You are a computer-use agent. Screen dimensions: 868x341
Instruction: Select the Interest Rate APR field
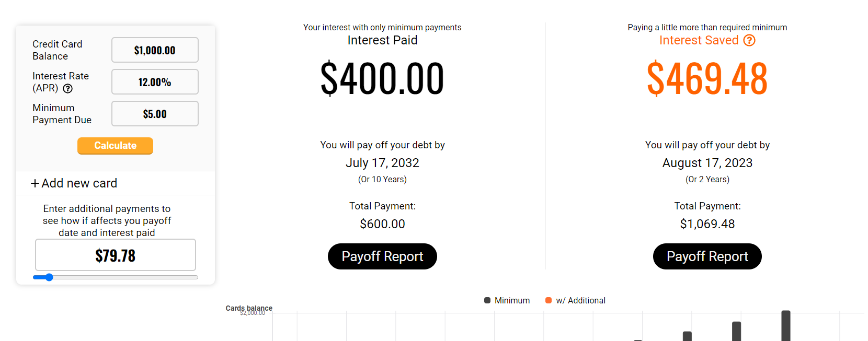pyautogui.click(x=155, y=81)
